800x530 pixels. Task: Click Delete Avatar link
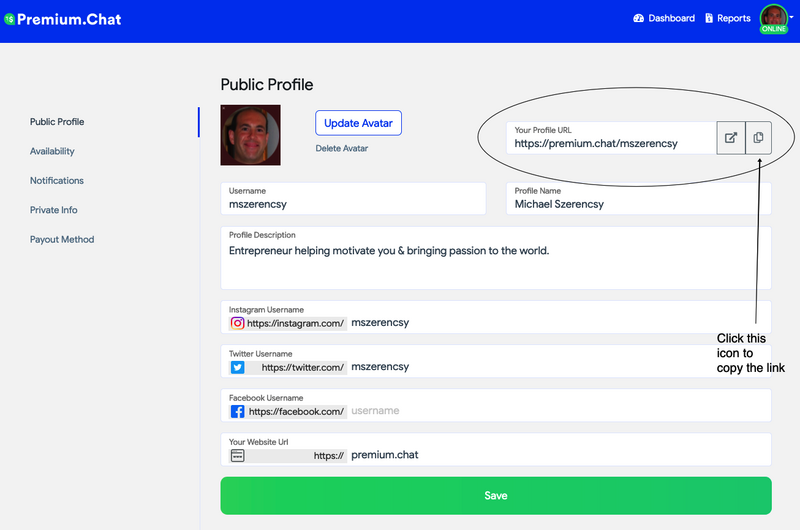341,148
